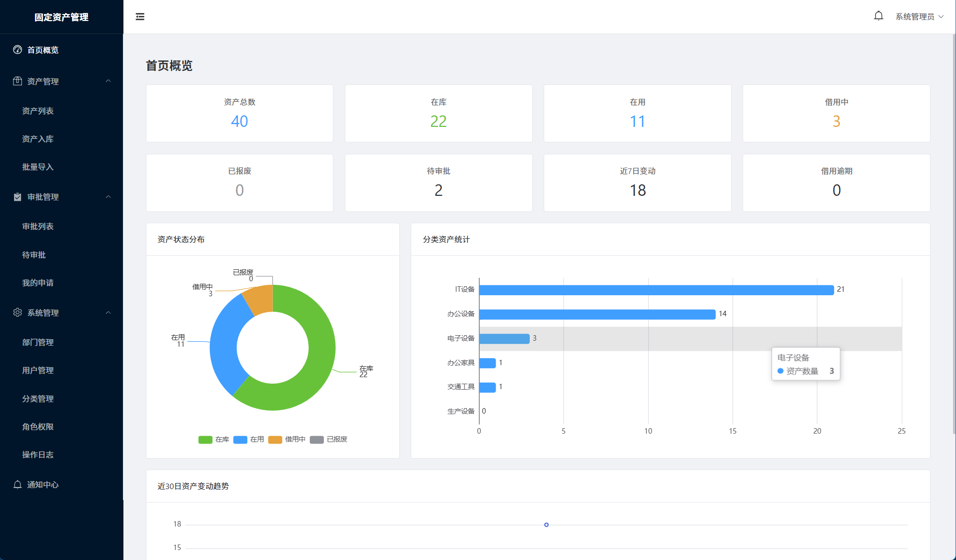Collapse the 系统管理 submenu chevron
The image size is (956, 560).
108,312
